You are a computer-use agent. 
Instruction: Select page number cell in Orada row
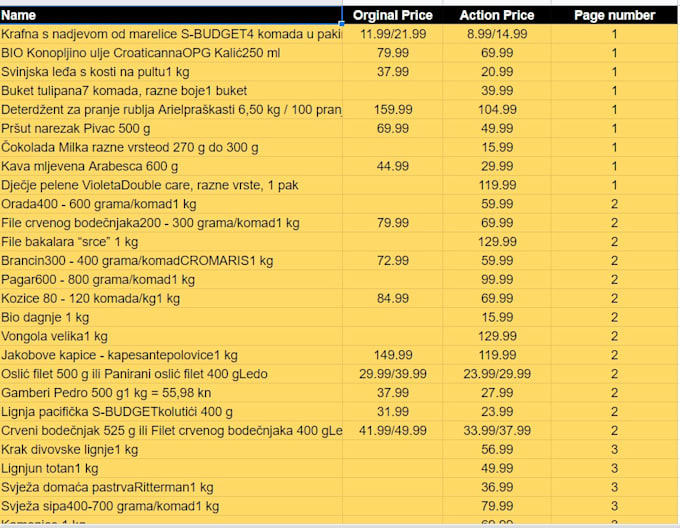614,204
